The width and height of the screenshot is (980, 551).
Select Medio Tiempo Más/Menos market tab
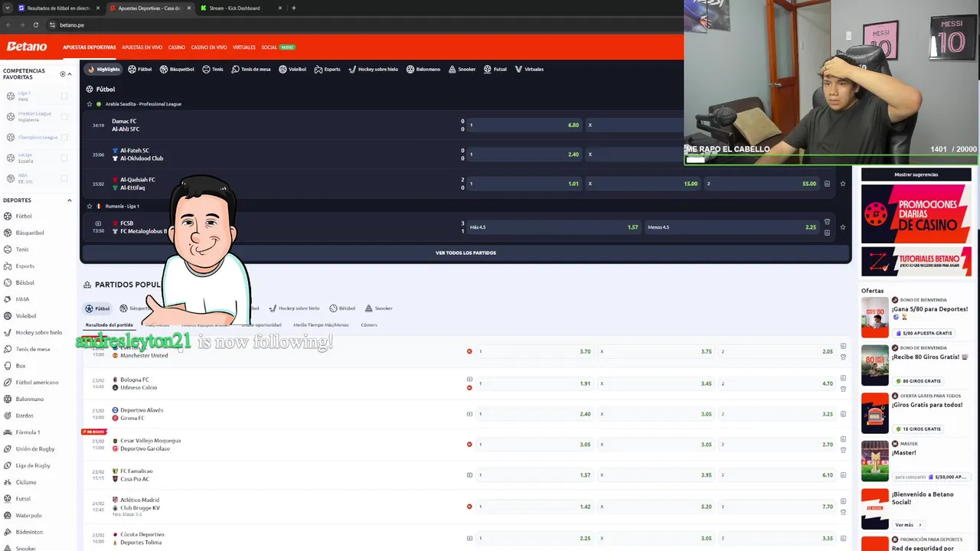[x=321, y=325]
